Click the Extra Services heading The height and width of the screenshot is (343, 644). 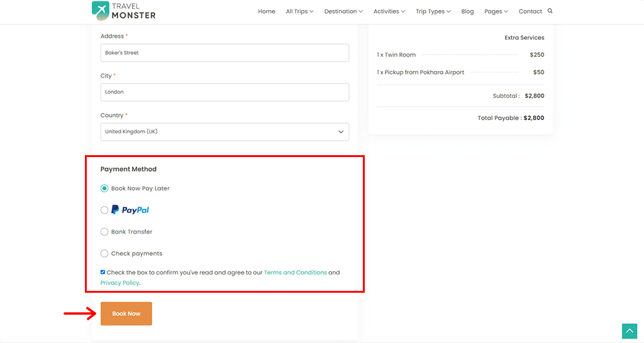click(x=525, y=37)
